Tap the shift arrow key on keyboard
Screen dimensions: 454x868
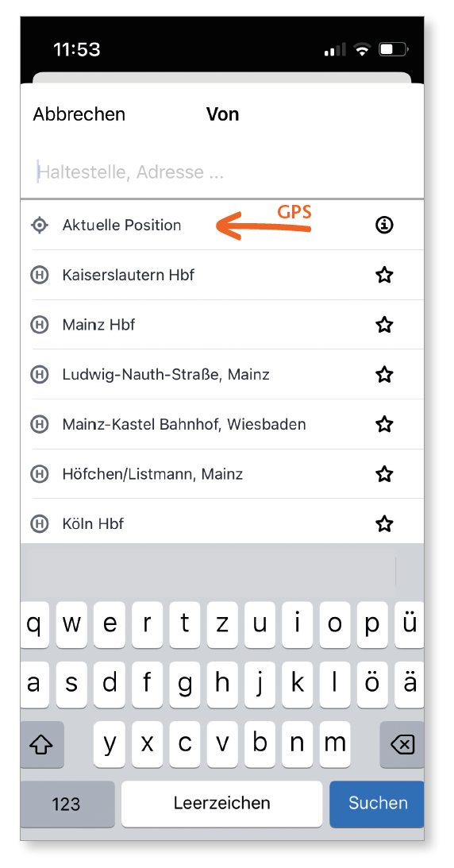click(x=42, y=745)
